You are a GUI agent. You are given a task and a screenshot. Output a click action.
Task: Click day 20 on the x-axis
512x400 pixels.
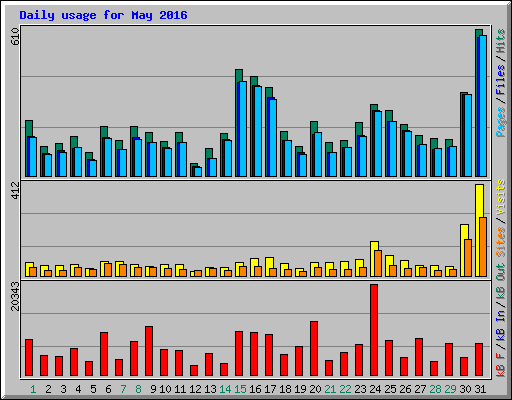(315, 389)
